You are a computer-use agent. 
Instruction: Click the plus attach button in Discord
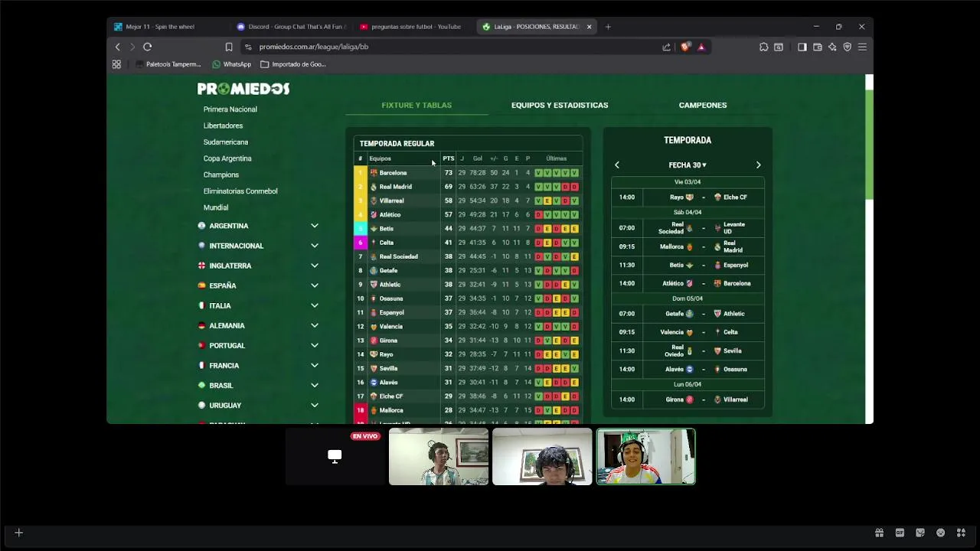pos(19,533)
